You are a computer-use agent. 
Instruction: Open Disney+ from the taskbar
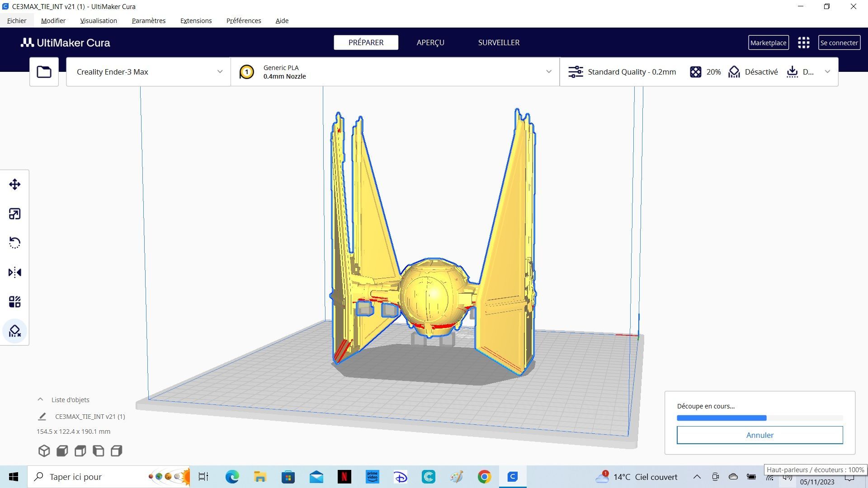400,477
